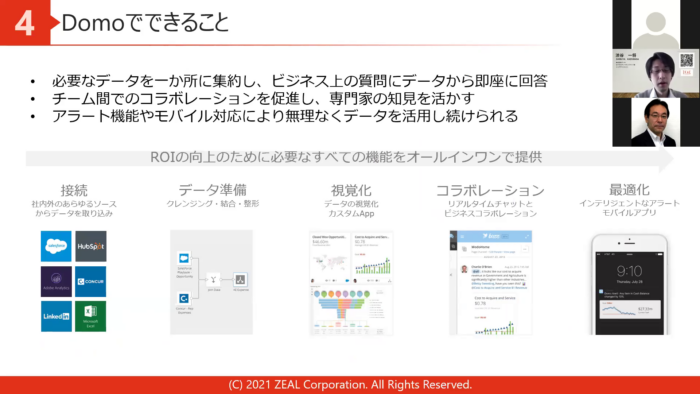Click the Concur node in data flow diagram
Screen dimensions: 700x394
[184, 298]
